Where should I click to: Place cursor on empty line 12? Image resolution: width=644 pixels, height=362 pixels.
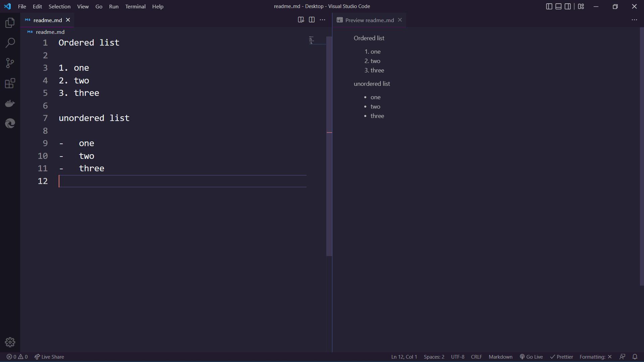[x=182, y=181]
